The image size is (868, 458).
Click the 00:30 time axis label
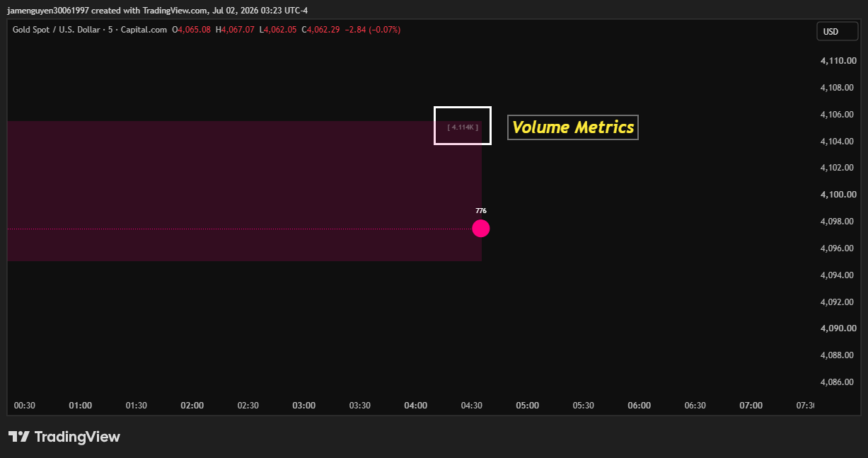[x=25, y=406]
